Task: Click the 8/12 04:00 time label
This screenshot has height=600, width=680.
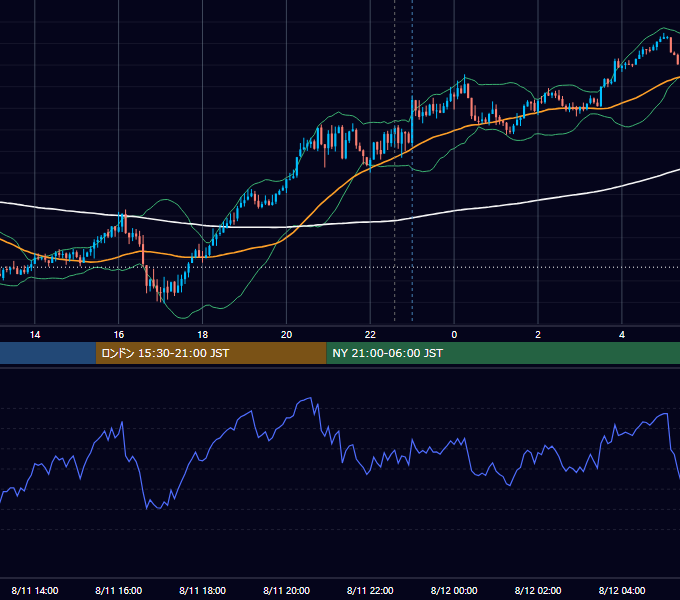Action: pyautogui.click(x=622, y=590)
